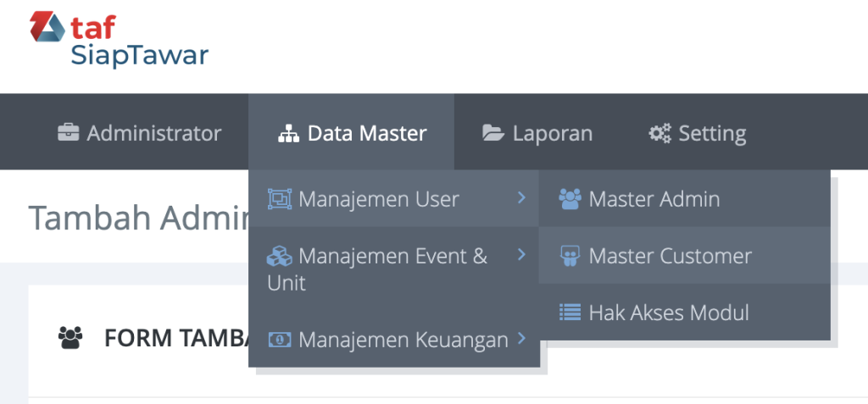
Task: Click the Manajemen Keuangan money icon
Action: tap(279, 340)
